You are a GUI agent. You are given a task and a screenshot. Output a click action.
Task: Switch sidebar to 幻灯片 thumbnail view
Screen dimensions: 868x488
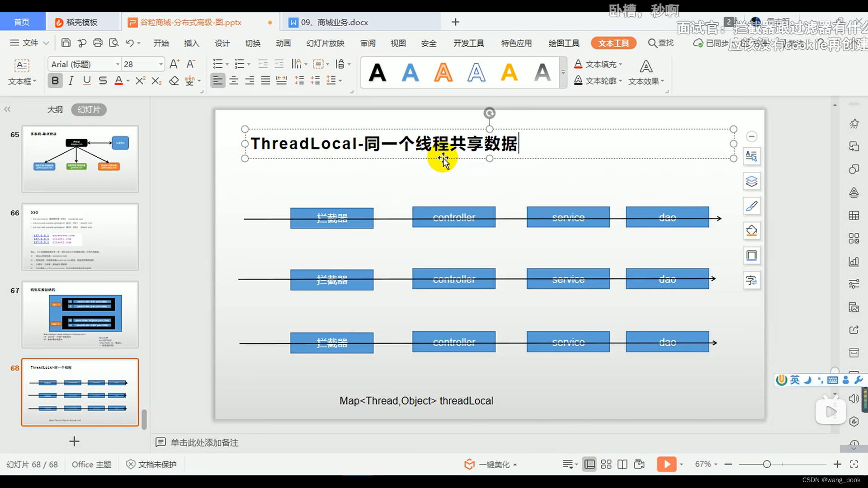click(x=89, y=109)
